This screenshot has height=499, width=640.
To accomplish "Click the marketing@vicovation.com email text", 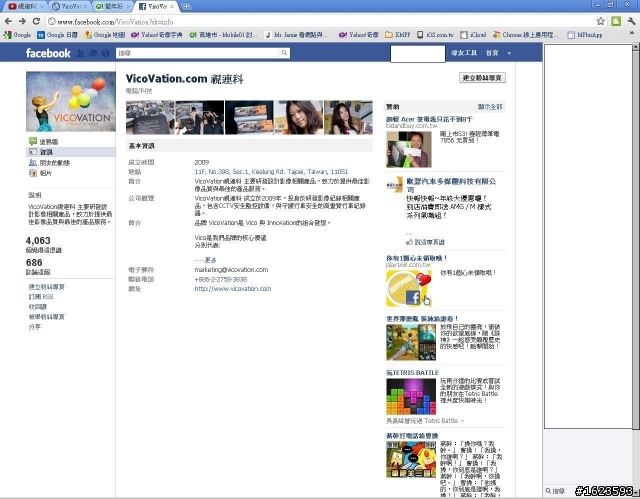I will (231, 270).
